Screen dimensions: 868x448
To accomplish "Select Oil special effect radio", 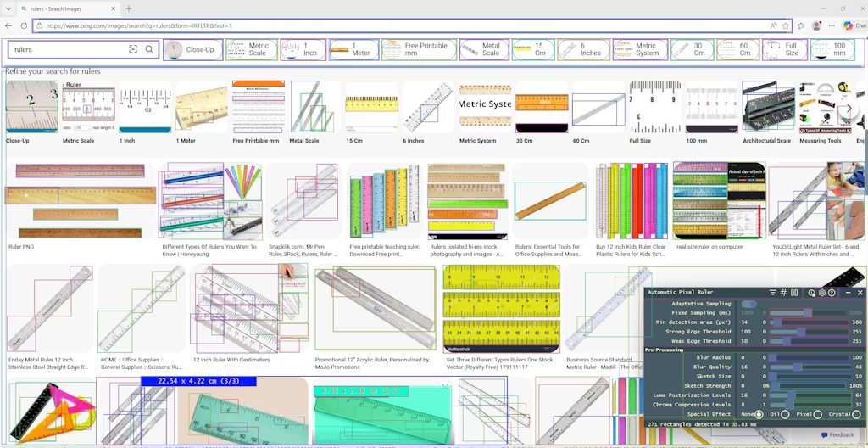I will coord(785,415).
